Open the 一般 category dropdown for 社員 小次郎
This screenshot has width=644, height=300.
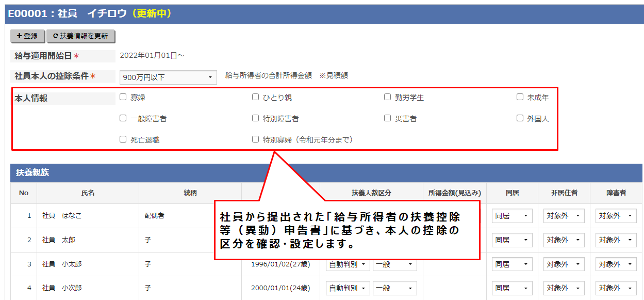394,288
